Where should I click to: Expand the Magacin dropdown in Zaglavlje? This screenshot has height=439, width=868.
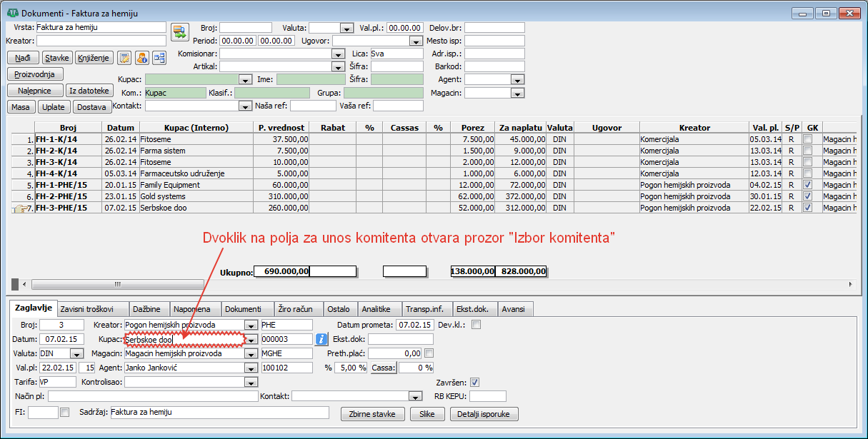click(250, 353)
